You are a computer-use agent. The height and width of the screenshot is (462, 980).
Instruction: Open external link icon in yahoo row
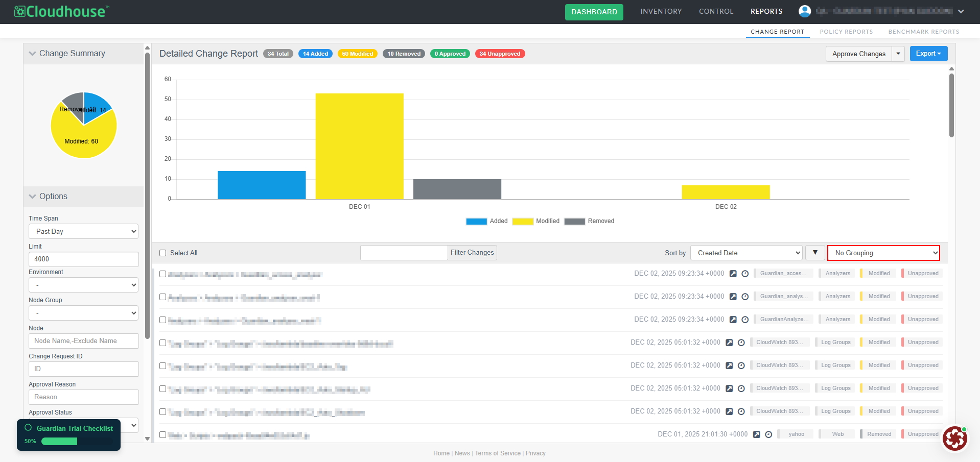(757, 434)
